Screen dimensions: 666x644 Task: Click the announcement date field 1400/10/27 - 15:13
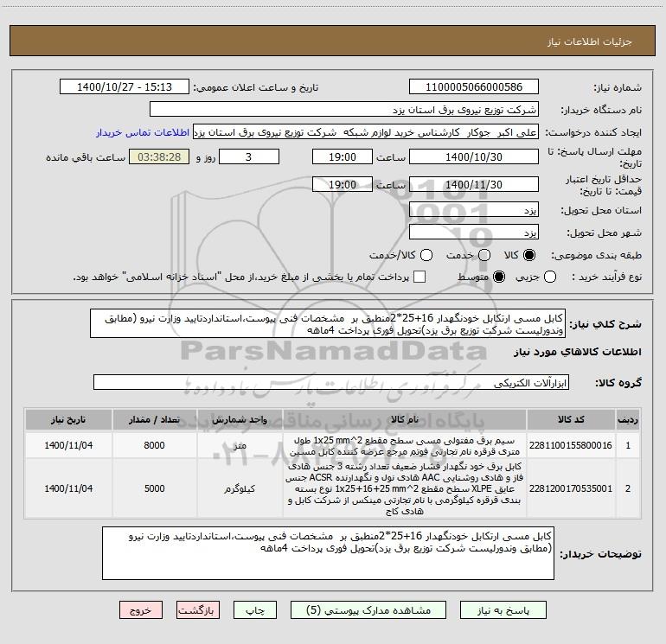125,86
